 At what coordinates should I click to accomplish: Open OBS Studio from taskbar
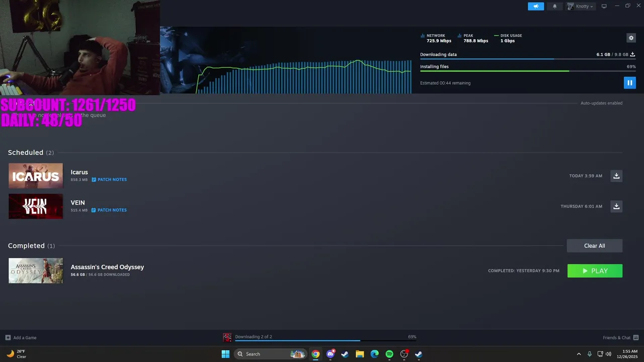[x=404, y=354]
